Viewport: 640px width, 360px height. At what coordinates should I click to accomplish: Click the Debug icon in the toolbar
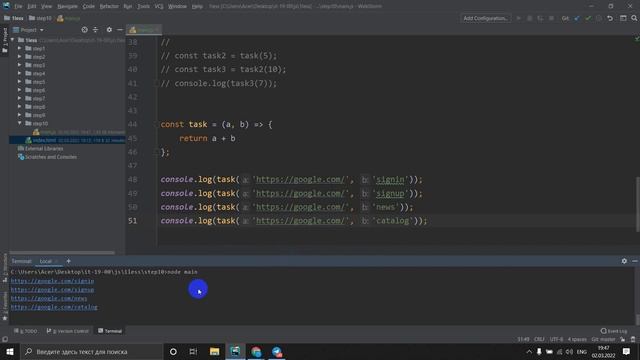(x=529, y=18)
